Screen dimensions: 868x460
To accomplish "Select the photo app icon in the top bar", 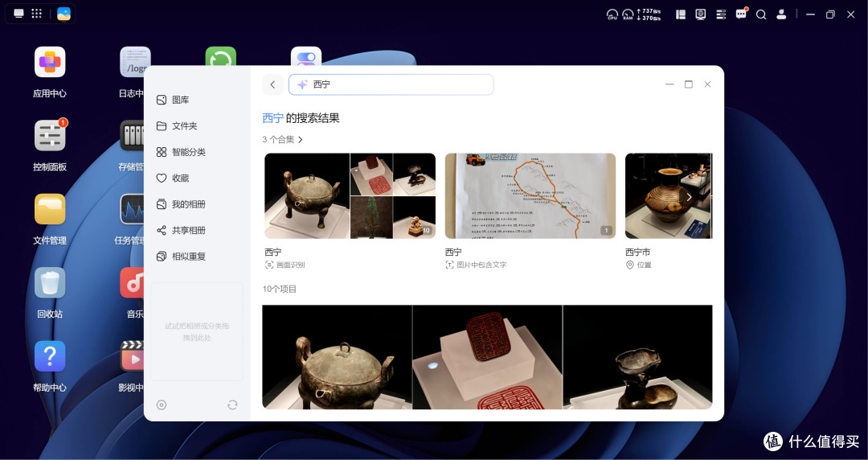I will coord(63,14).
